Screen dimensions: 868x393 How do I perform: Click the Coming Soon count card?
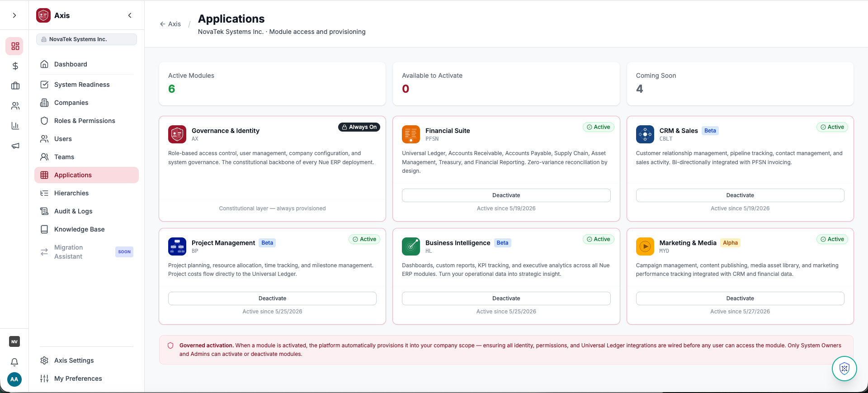click(740, 84)
